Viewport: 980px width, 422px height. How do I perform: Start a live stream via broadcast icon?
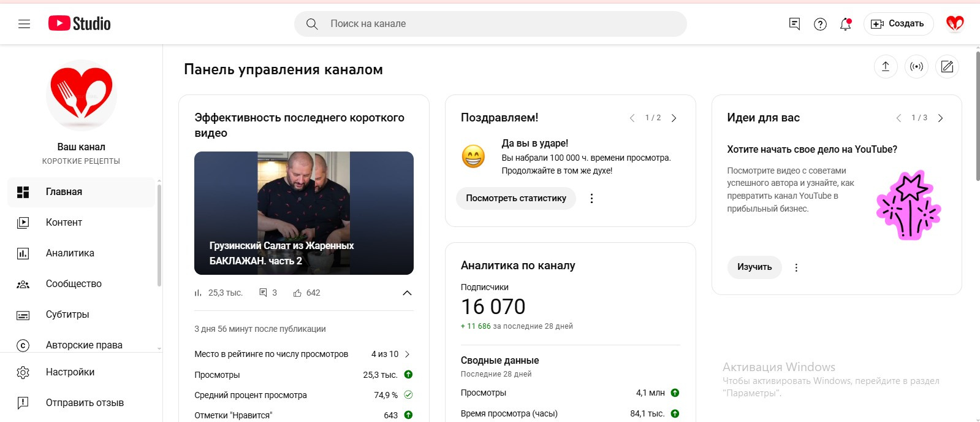coord(916,66)
